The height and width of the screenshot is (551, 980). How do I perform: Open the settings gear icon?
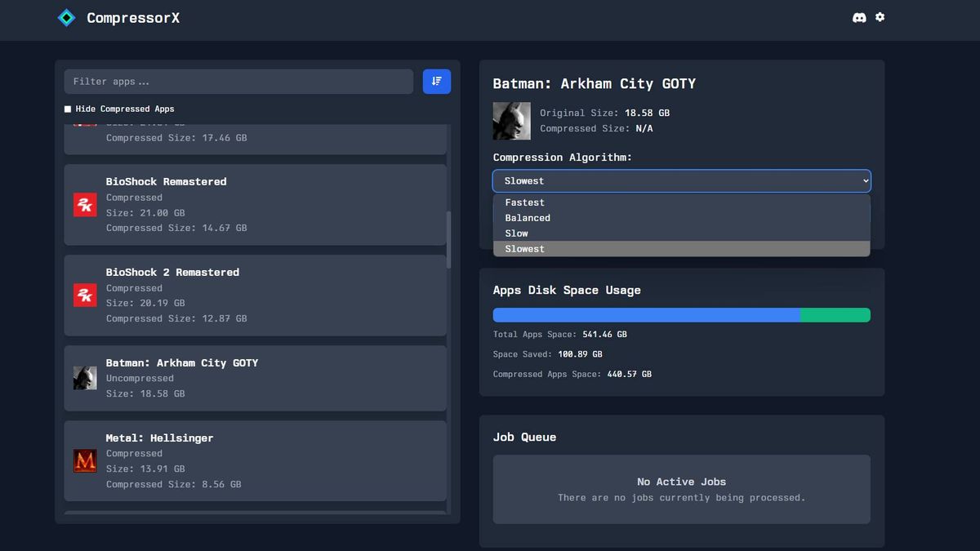click(x=880, y=16)
